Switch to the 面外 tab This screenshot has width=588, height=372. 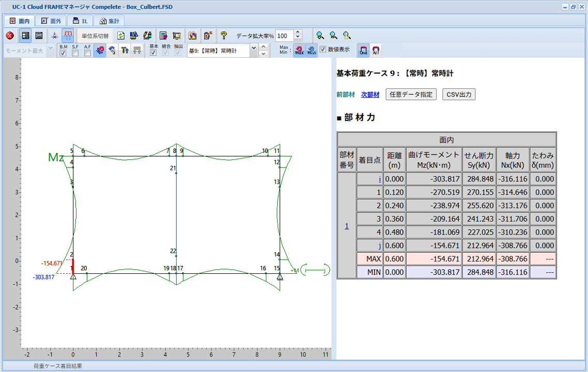point(51,21)
